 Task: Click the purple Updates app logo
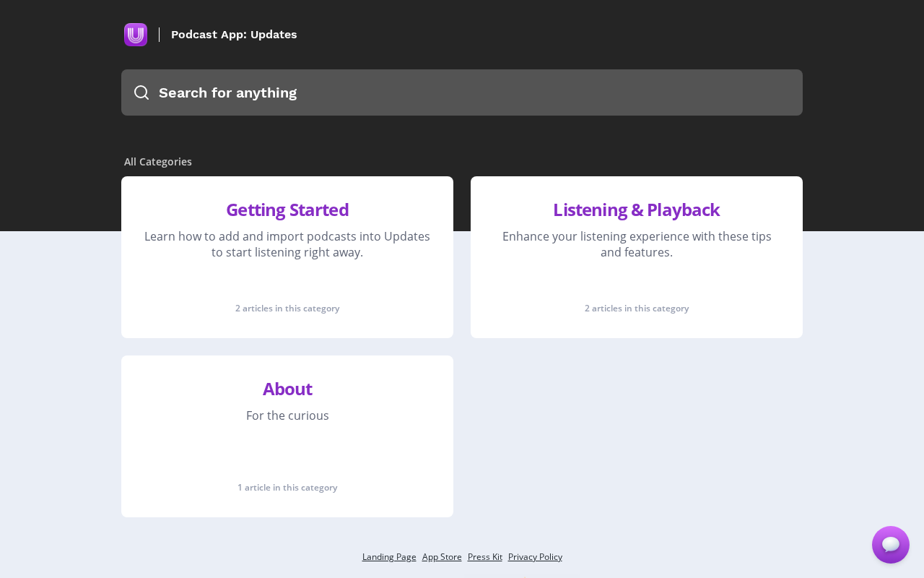coord(136,35)
